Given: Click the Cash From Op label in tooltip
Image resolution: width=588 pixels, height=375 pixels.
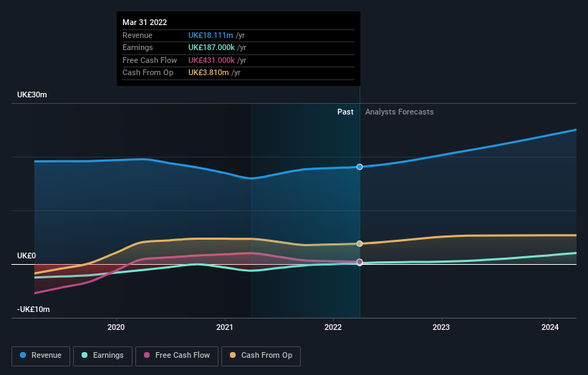Looking at the screenshot, I should pos(148,73).
